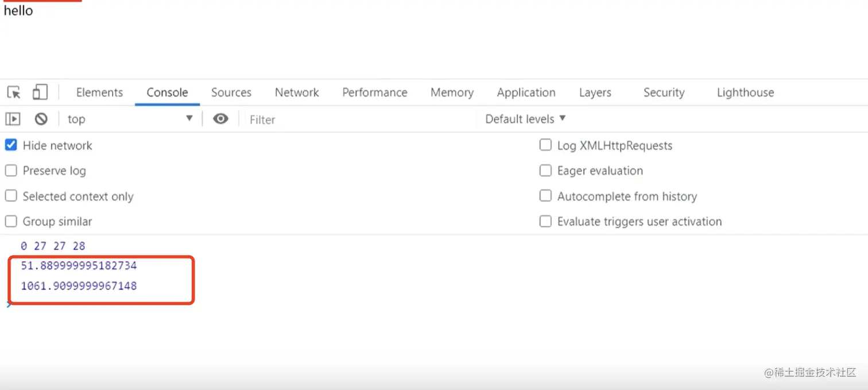Viewport: 868px width, 390px height.
Task: Uncheck the Hide network checkbox
Action: coord(11,145)
